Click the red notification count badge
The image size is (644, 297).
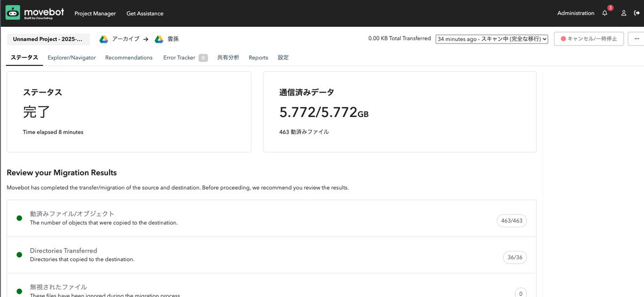(610, 8)
